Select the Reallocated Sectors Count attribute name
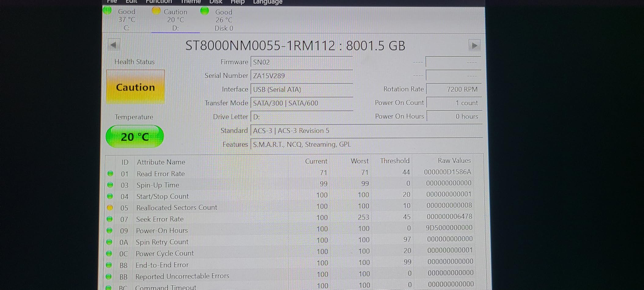Viewport: 644px width, 290px height. [177, 207]
